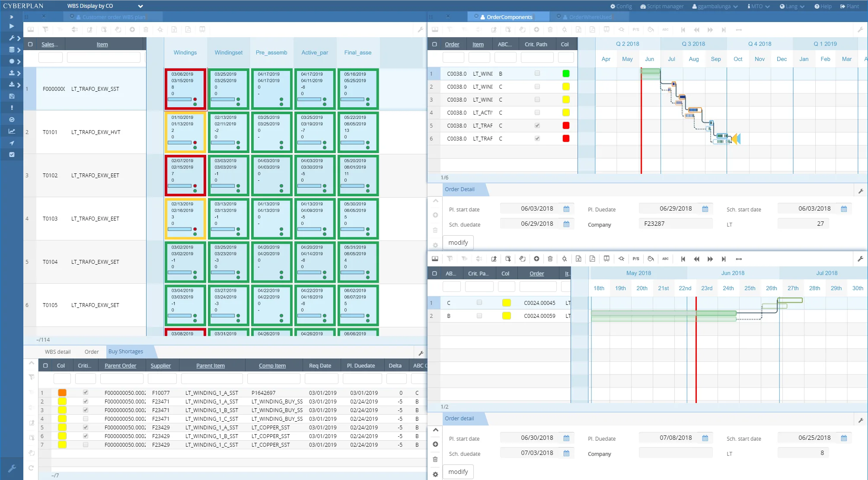This screenshot has height=480, width=868.
Task: Click the circled checkmark icon in sidebar
Action: [x=12, y=119]
